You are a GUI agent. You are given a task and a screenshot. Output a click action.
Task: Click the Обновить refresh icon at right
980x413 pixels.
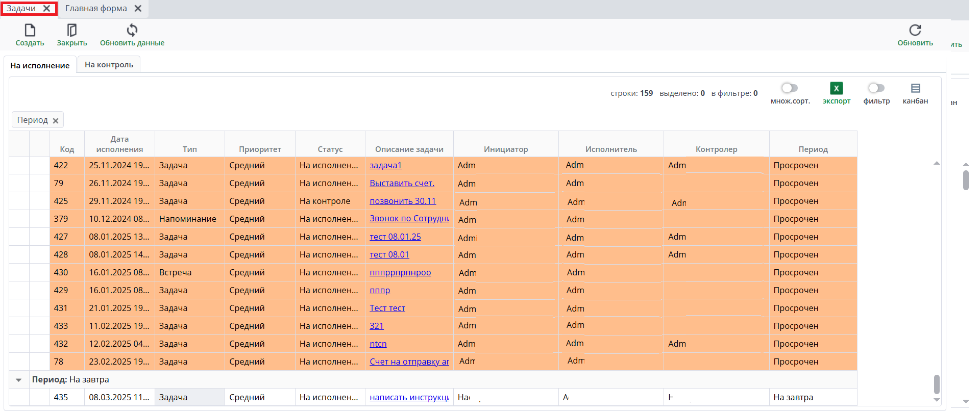click(x=915, y=31)
